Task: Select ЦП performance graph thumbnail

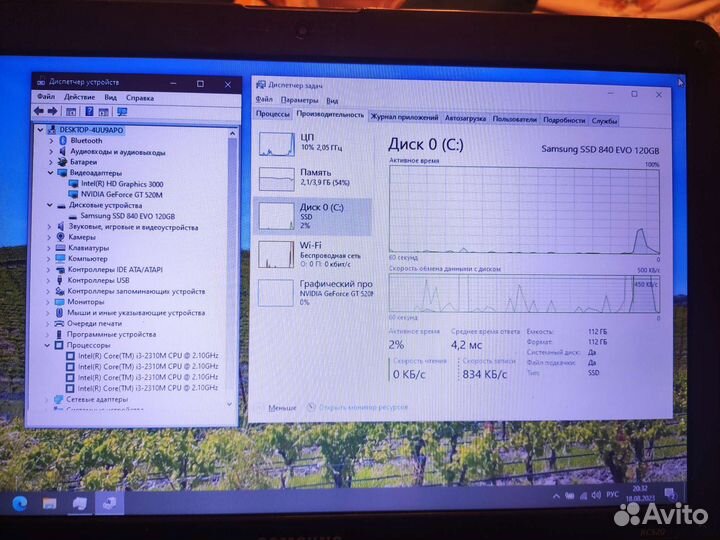Action: point(276,144)
